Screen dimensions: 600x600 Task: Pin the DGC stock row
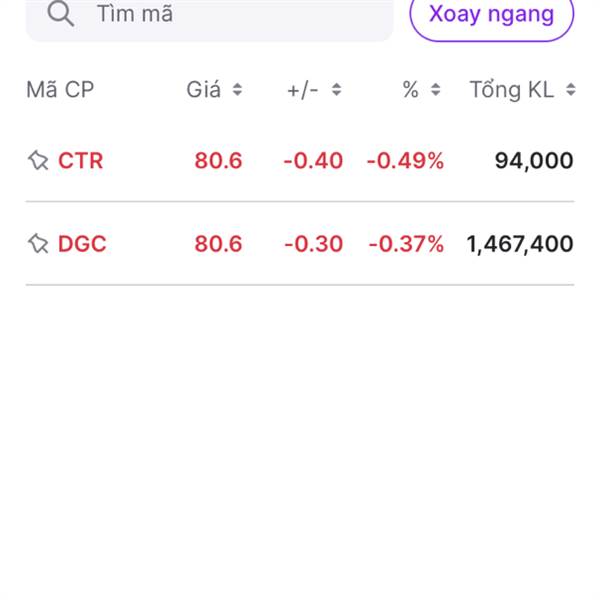[38, 244]
